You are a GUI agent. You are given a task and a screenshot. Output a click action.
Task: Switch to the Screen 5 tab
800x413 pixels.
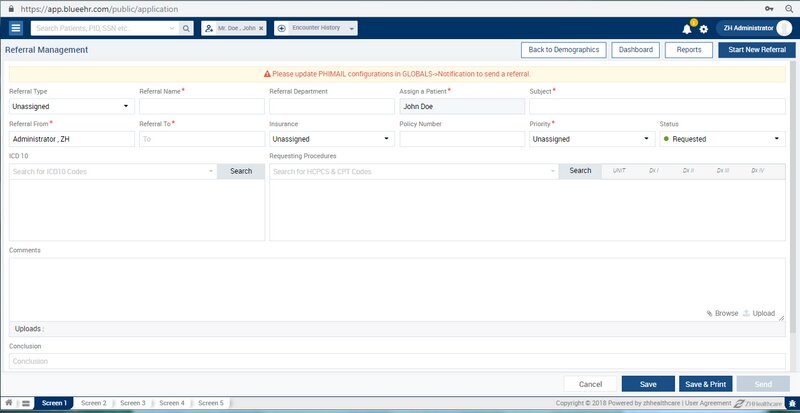click(210, 403)
